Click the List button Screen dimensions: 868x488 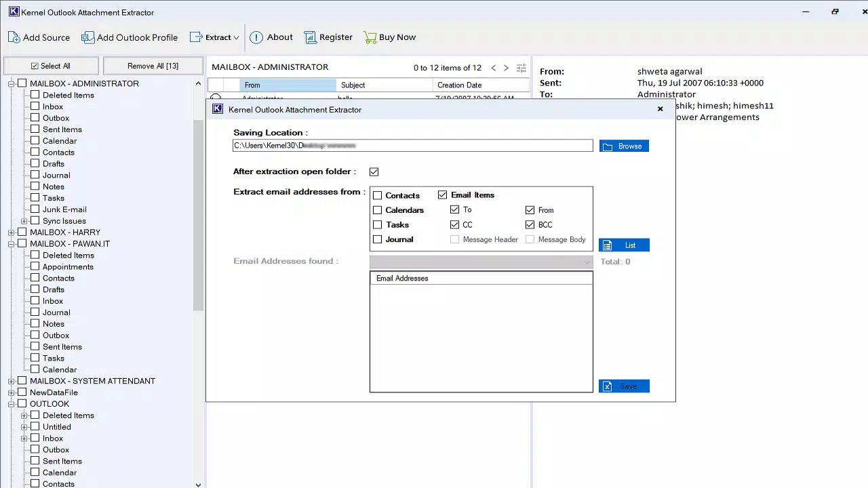(624, 245)
